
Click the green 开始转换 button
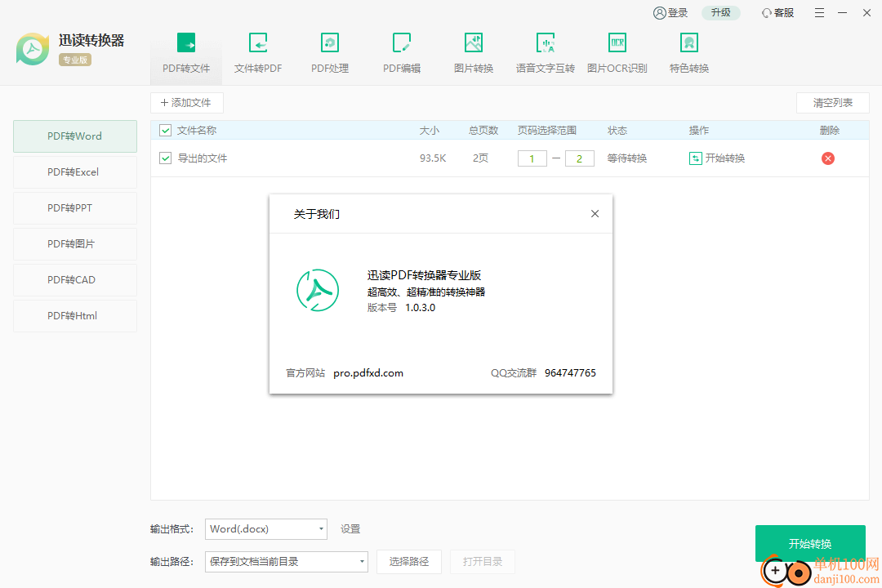pos(810,544)
